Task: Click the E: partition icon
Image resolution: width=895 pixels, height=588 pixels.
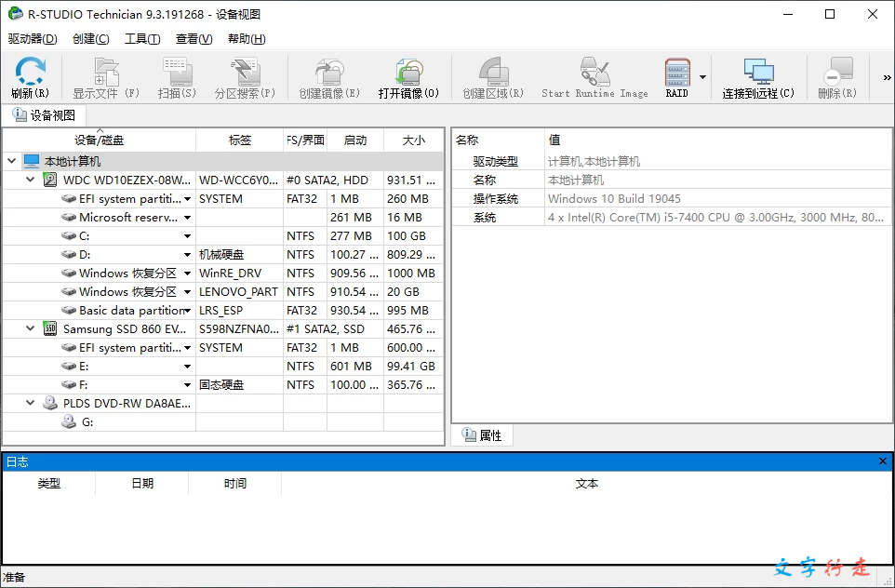Action: [69, 367]
